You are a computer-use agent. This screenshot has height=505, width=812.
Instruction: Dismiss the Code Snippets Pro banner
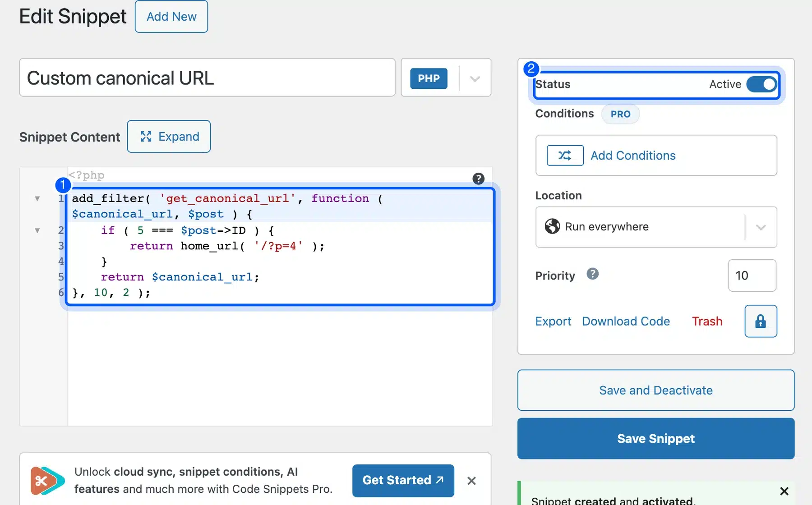471,481
